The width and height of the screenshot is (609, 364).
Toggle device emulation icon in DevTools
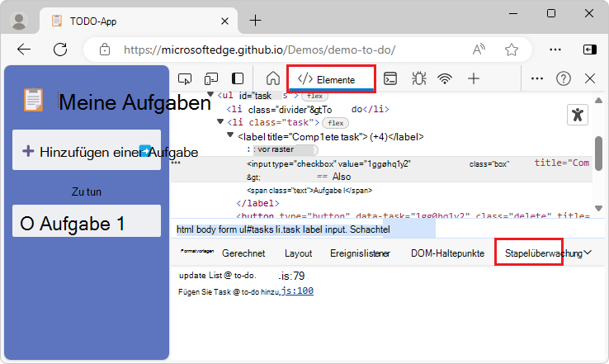211,78
